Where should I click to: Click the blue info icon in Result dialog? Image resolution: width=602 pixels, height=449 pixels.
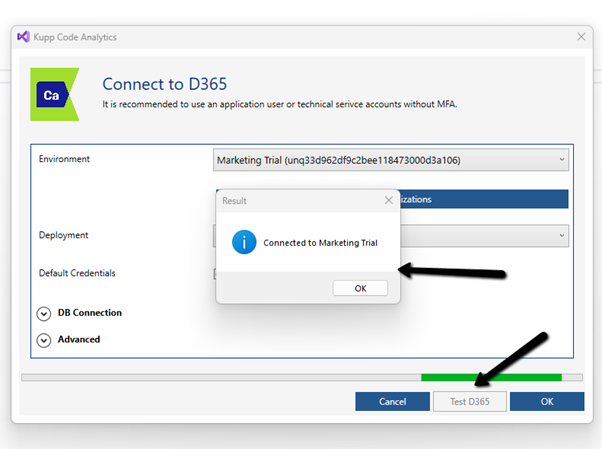(244, 242)
